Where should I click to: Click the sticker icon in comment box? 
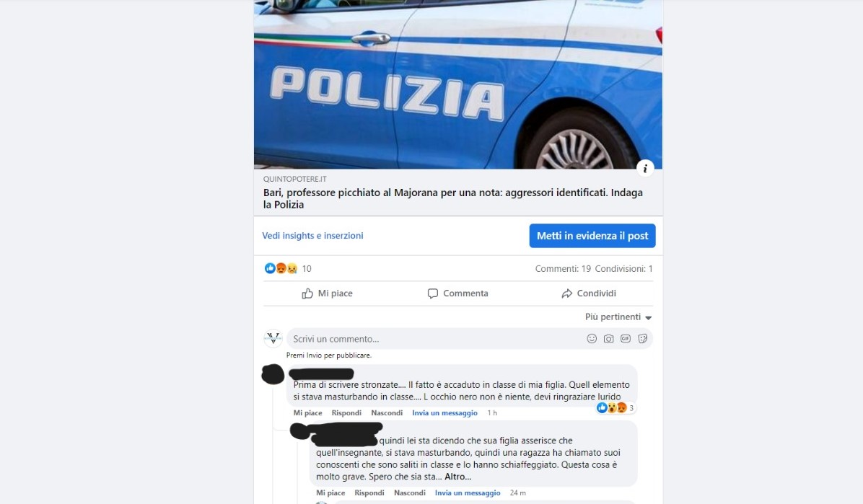pos(642,339)
